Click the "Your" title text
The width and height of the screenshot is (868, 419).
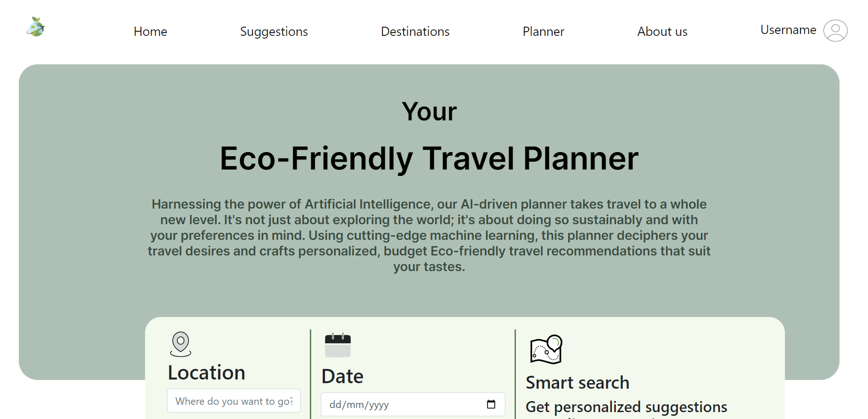click(x=429, y=112)
